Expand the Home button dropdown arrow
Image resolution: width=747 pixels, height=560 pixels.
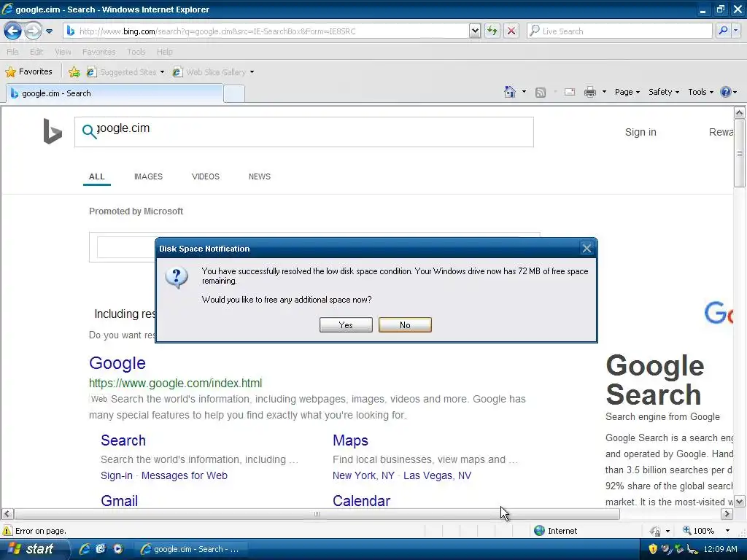click(x=524, y=92)
